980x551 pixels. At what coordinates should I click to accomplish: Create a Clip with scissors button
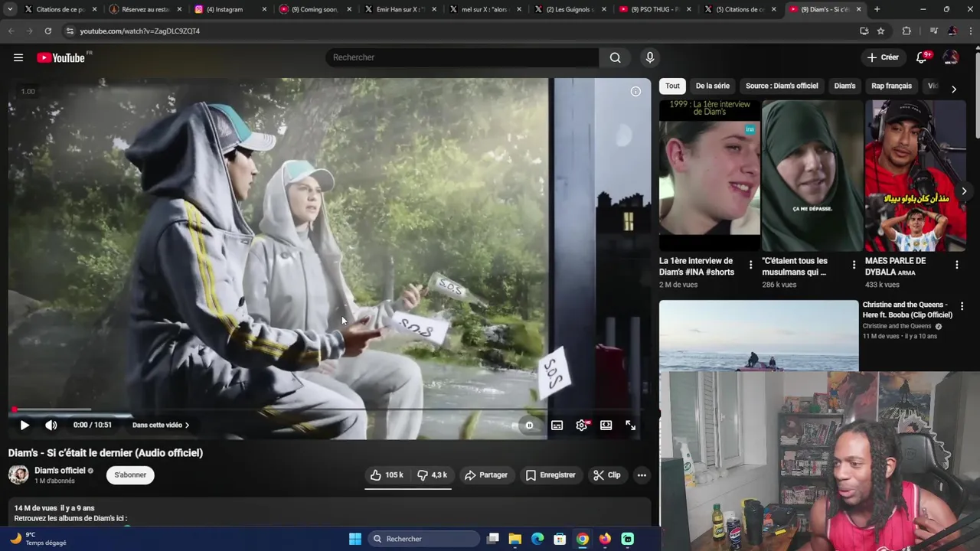click(x=607, y=475)
